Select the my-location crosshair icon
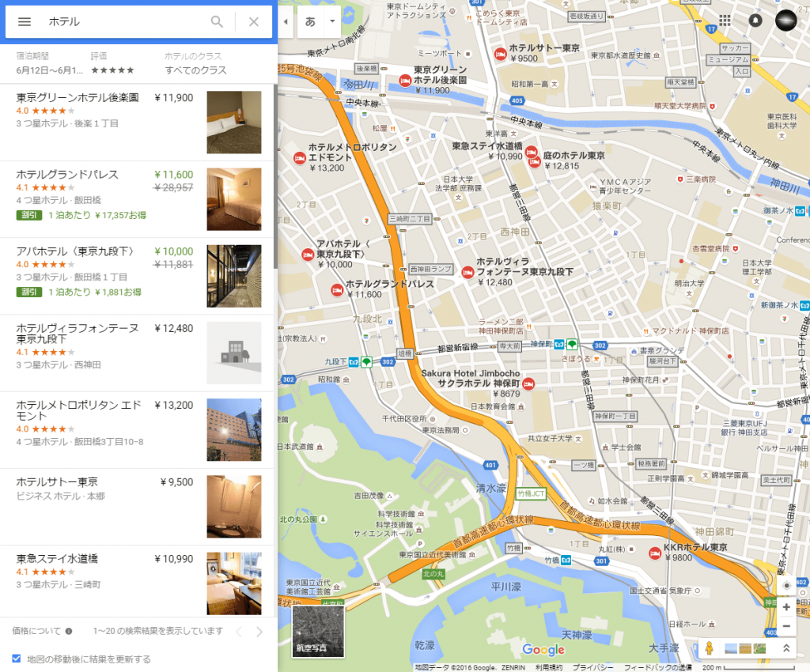The height and width of the screenshot is (672, 810). point(786,586)
